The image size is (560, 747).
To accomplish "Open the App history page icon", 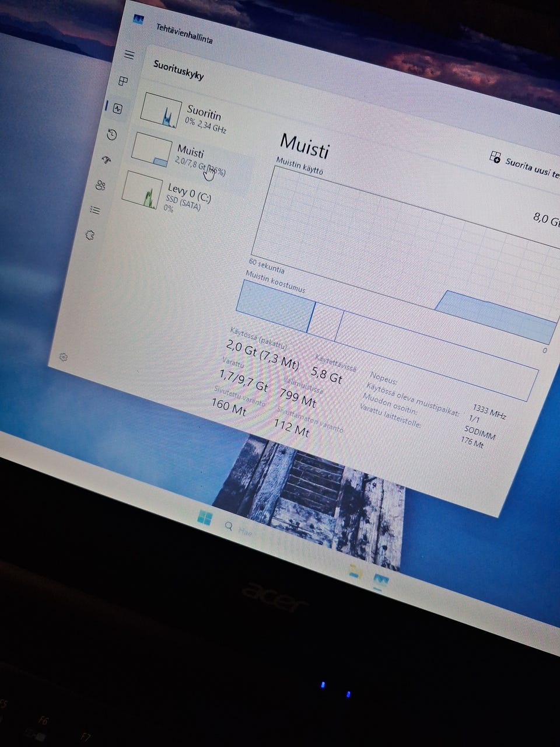I will (x=112, y=135).
